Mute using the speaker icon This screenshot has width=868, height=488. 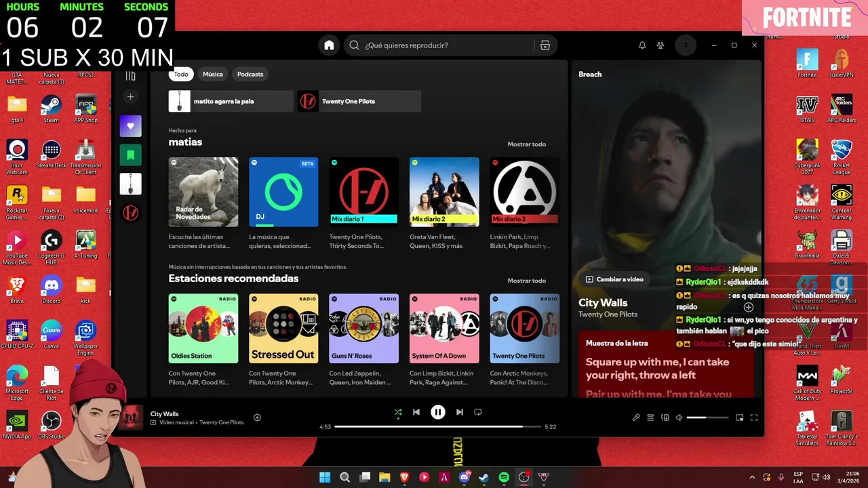679,418
